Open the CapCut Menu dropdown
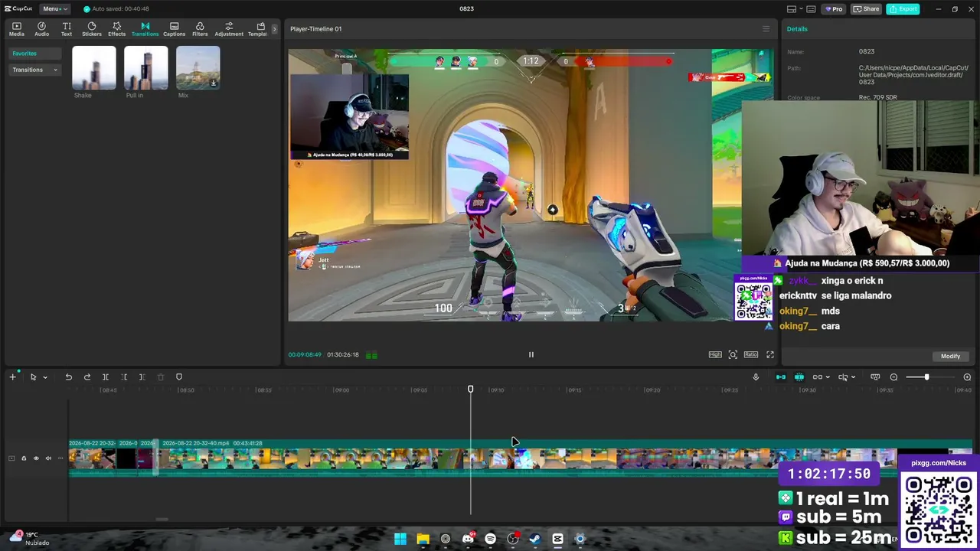Viewport: 980px width, 551px height. coord(54,8)
